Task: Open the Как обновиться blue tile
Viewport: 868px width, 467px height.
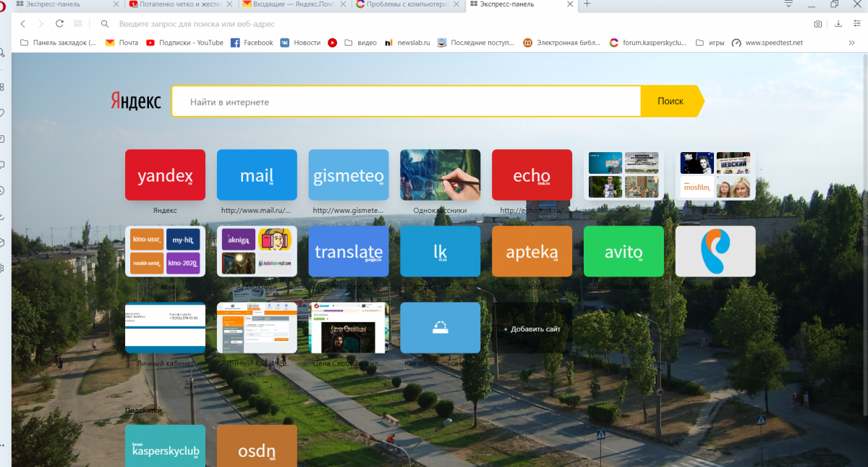Action: click(x=440, y=328)
